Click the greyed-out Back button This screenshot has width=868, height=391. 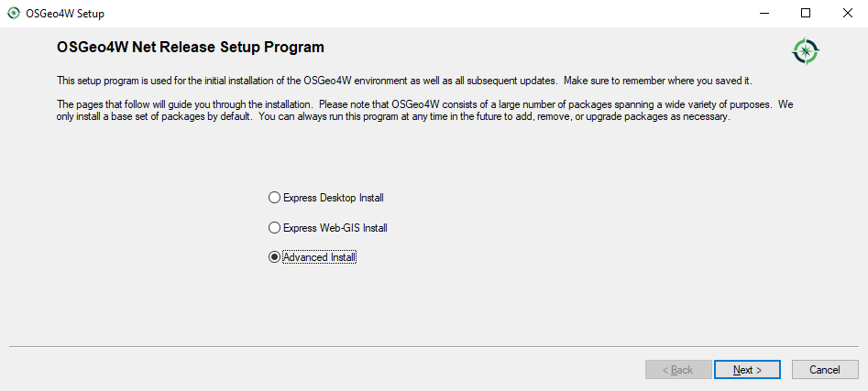tap(678, 370)
